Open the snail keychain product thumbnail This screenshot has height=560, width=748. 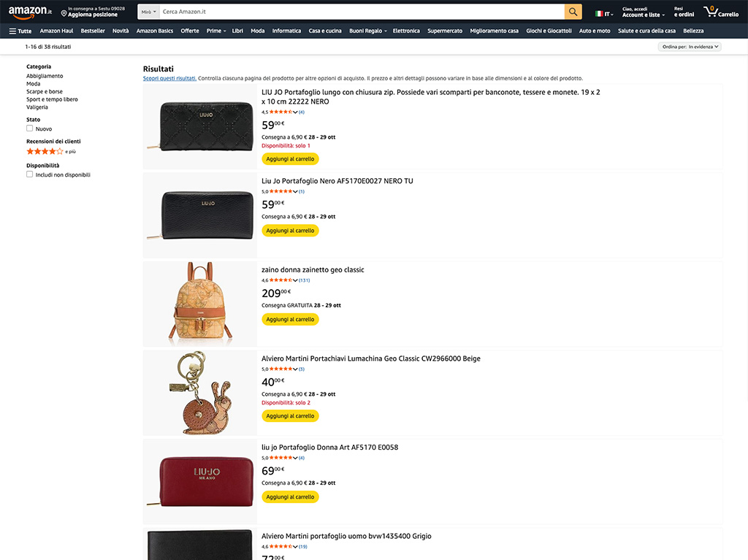coord(199,393)
